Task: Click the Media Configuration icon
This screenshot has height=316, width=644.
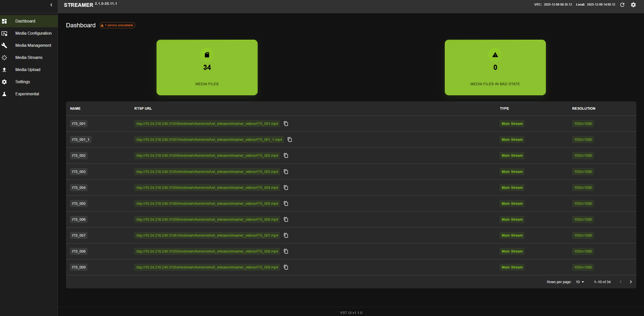Action: click(4, 33)
